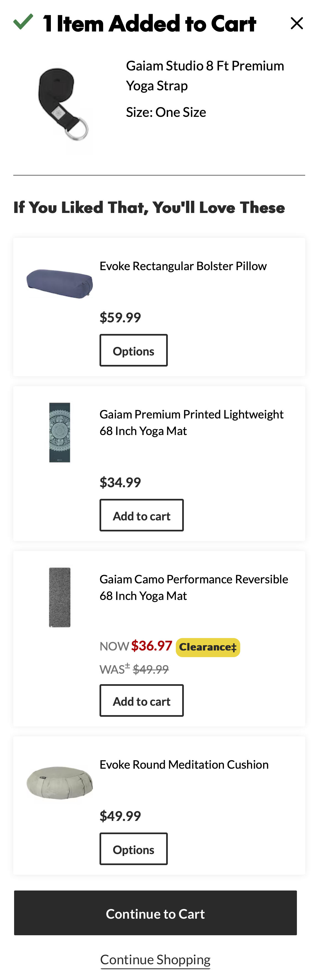Click the Gaiam Camo Performance Reversible Mat title
The height and width of the screenshot is (980, 311).
pos(194,587)
